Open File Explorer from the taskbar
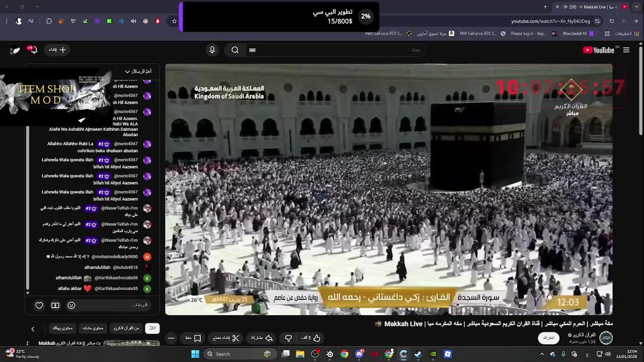Screen dimensions: 644x362 pyautogui.click(x=300, y=354)
